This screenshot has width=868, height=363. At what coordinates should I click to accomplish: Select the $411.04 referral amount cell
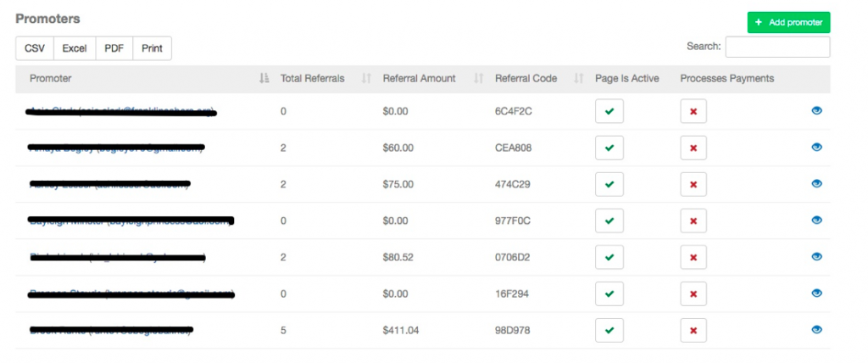pos(401,330)
